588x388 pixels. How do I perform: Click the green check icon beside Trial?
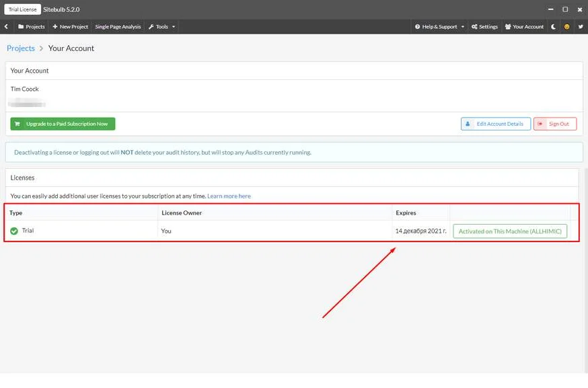(x=14, y=231)
